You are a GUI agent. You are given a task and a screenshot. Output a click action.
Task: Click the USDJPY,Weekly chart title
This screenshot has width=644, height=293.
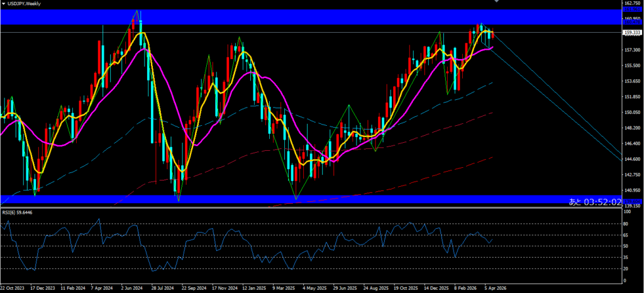point(25,4)
